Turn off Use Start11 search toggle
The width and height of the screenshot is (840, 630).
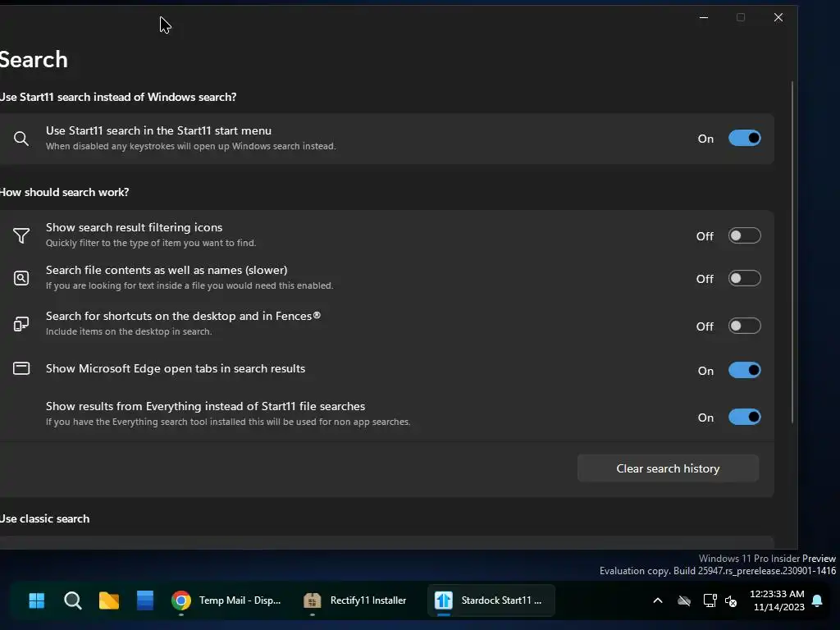coord(744,138)
